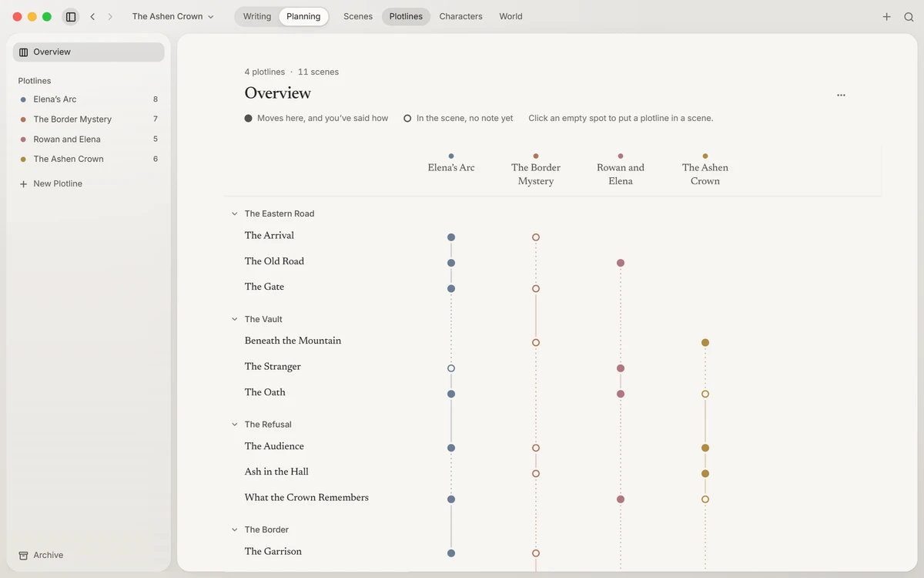Click Elena's Arc column header
924x578 pixels.
451,163
